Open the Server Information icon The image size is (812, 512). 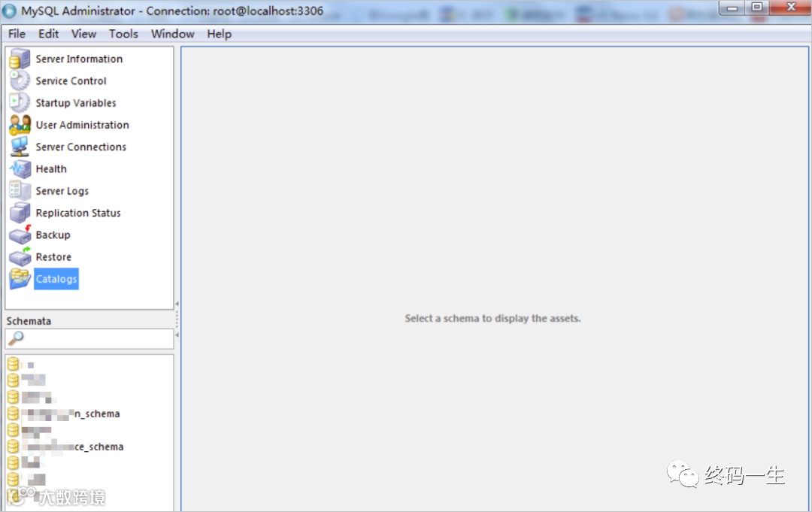click(20, 59)
